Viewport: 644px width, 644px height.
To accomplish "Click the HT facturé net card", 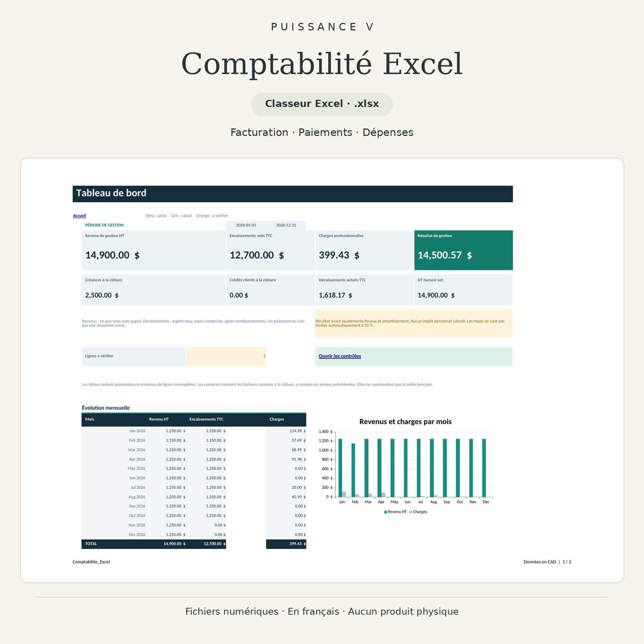I will [464, 290].
